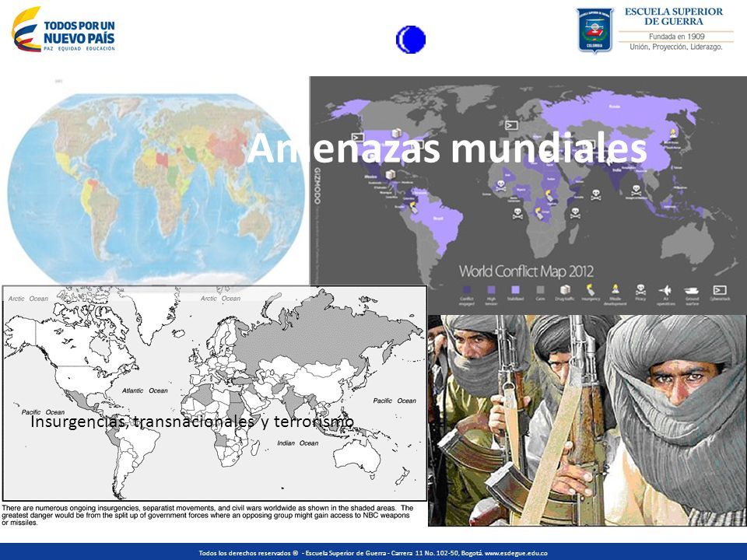Select the Piracy skull legend icon

640,289
